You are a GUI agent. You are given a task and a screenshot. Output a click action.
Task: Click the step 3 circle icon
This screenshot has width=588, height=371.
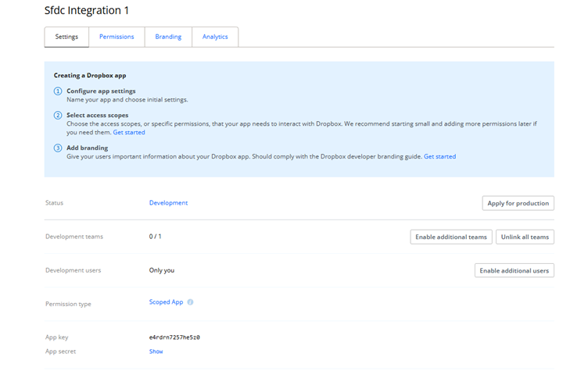[x=58, y=148]
